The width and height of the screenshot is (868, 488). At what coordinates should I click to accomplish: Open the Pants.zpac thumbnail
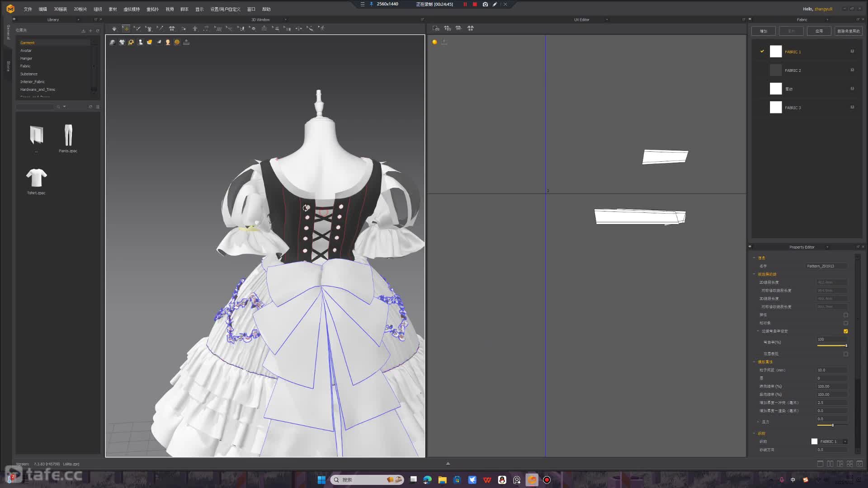coord(68,135)
